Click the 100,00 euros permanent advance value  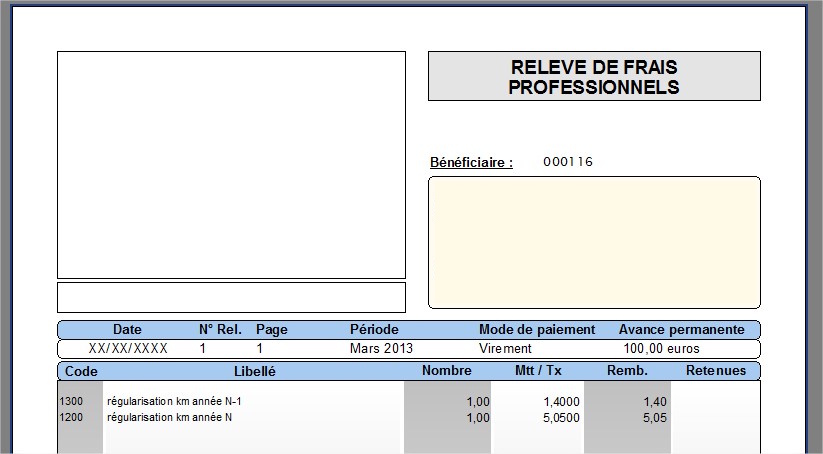(661, 349)
